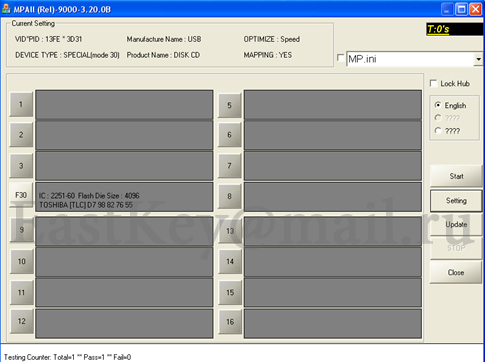The width and height of the screenshot is (485, 362).
Task: Click the MPAll application icon in title bar
Action: (x=6, y=9)
